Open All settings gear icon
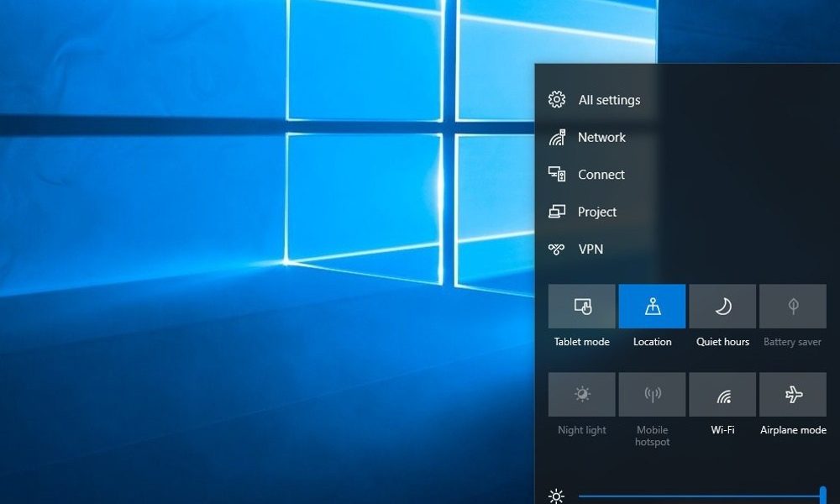This screenshot has width=840, height=504. point(557,100)
